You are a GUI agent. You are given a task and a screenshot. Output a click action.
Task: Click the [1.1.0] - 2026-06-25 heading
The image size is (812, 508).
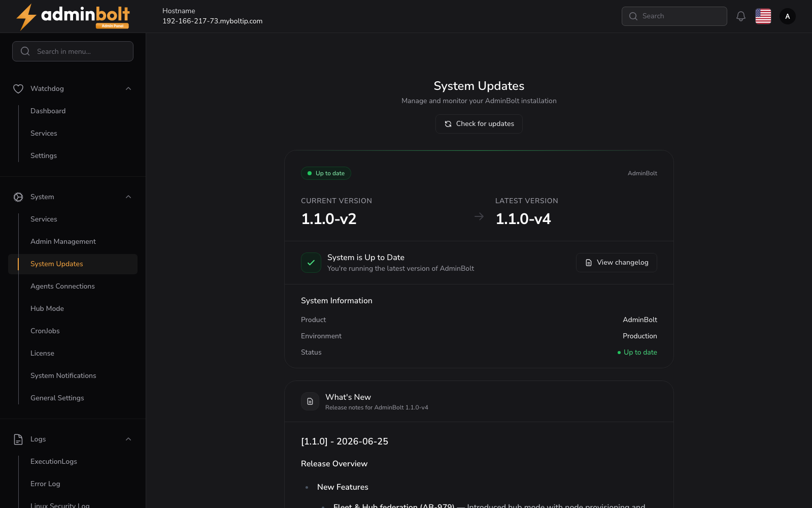345,441
